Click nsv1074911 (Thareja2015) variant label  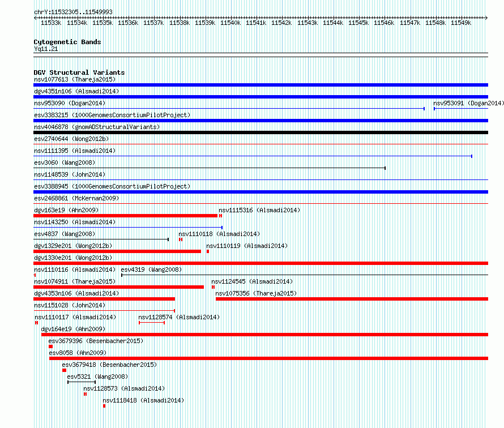click(75, 281)
